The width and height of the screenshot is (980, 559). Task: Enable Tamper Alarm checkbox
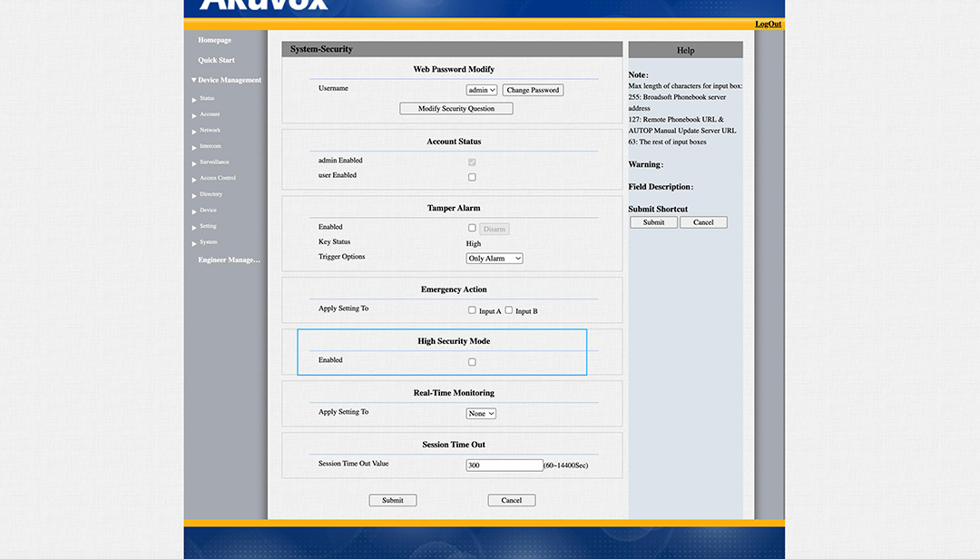coord(472,228)
